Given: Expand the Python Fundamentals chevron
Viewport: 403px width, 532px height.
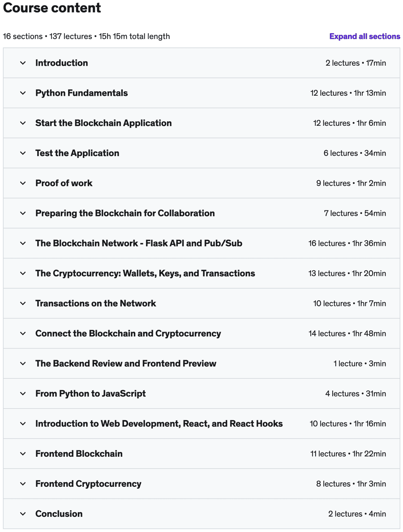Looking at the screenshot, I should (23, 93).
